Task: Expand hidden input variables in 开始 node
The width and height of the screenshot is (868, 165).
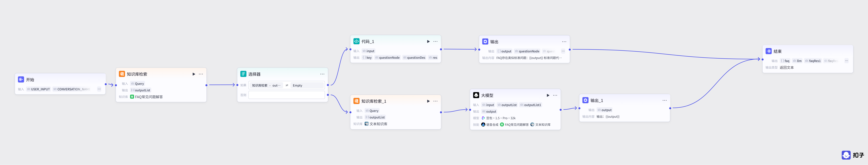Action: pyautogui.click(x=99, y=89)
